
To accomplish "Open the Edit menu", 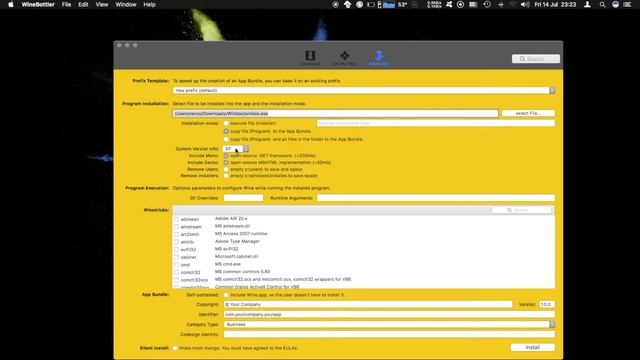I will click(83, 4).
